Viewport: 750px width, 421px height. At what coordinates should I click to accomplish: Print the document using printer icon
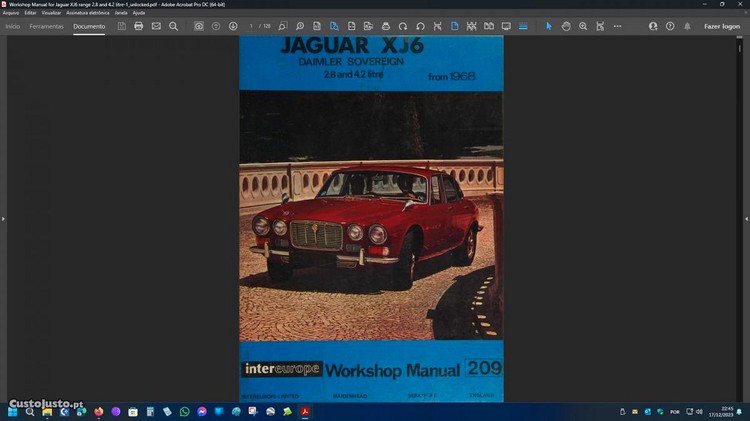pyautogui.click(x=139, y=26)
